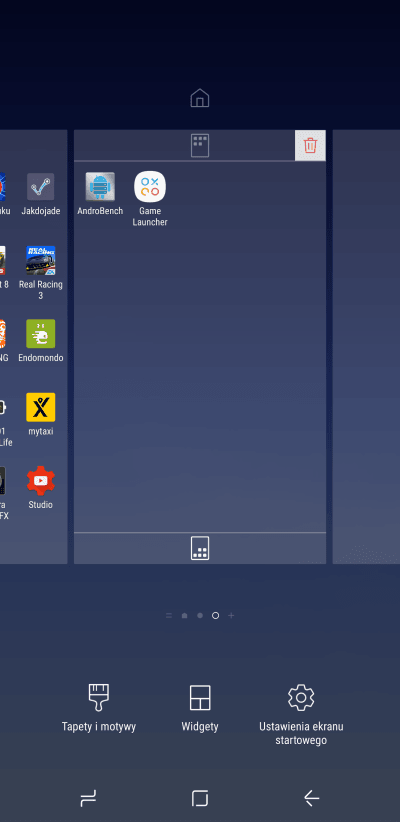Select the home page indicator dot

184,615
